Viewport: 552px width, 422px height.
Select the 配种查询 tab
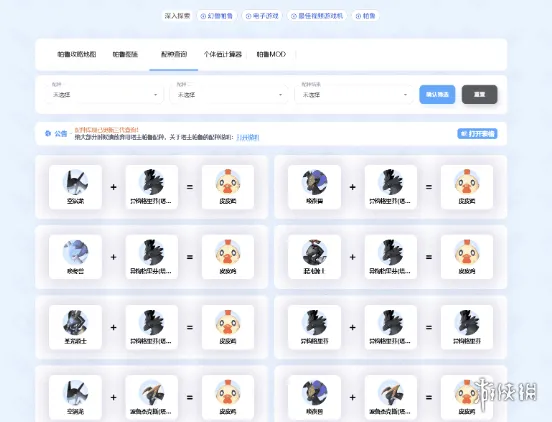pos(174,54)
